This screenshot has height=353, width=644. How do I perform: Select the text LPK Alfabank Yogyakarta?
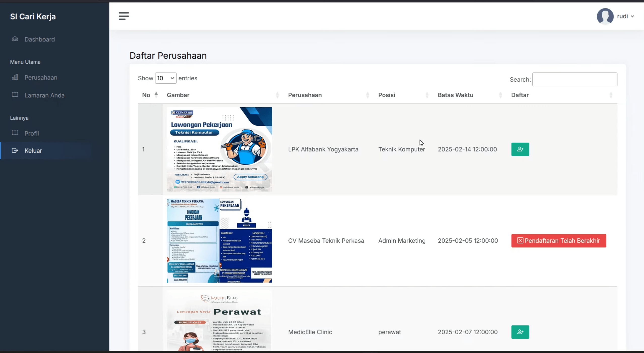(323, 149)
